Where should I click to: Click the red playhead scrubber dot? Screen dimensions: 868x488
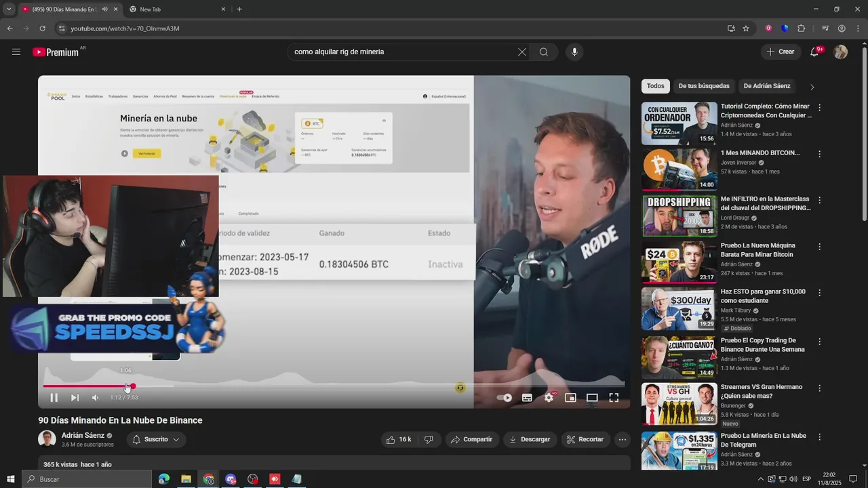coord(133,386)
